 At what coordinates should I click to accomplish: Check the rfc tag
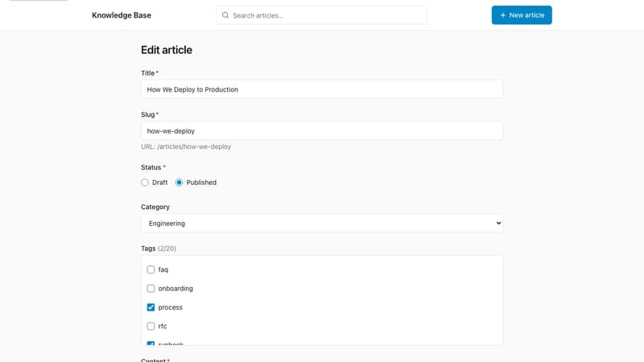(151, 327)
